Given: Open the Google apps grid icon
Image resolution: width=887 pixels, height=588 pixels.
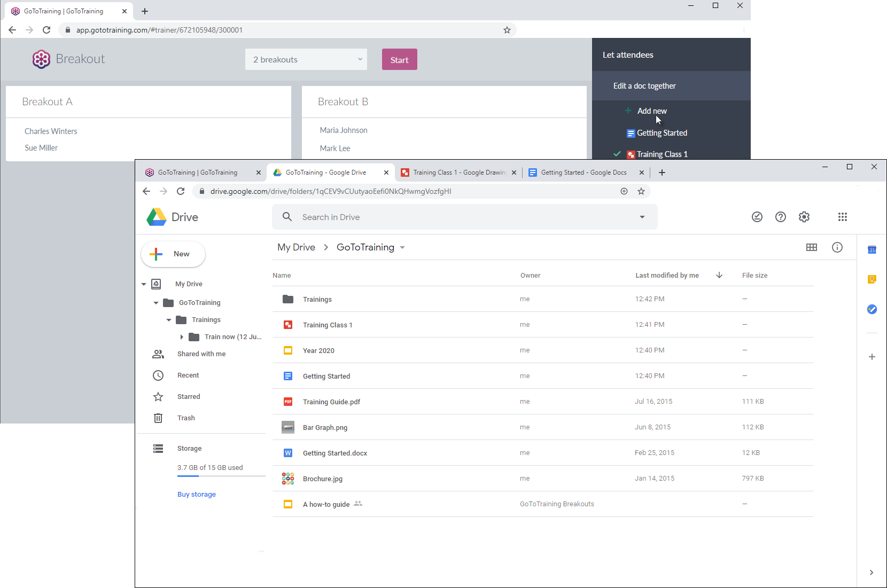Looking at the screenshot, I should point(843,217).
